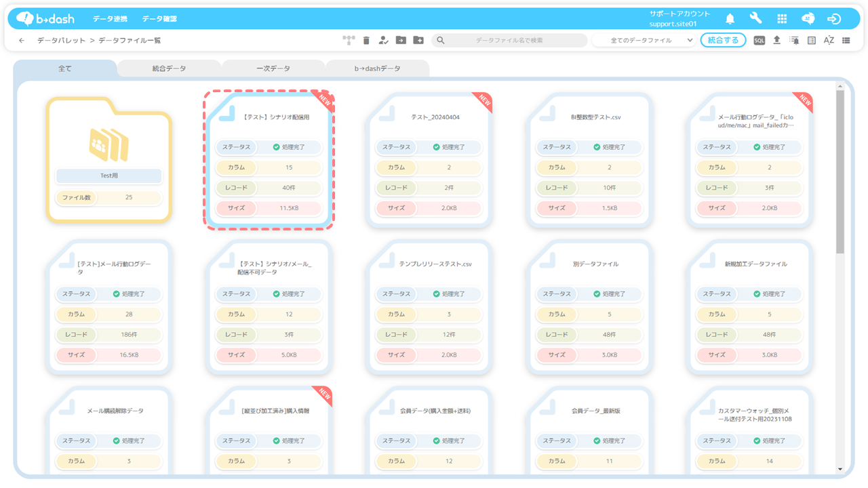Click サポートアカウント support.site01 label

pyautogui.click(x=679, y=19)
